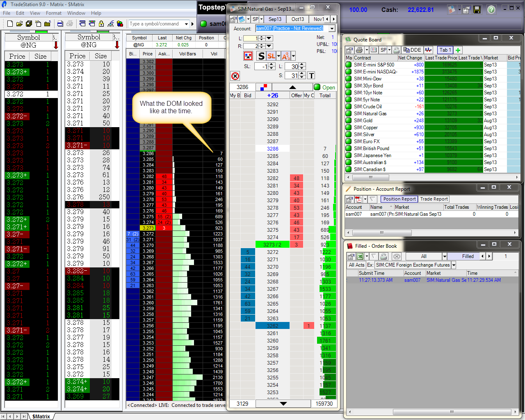This screenshot has height=420, width=525.
Task: Increase the L value of 30 with its up arrow
Action: (302, 65)
